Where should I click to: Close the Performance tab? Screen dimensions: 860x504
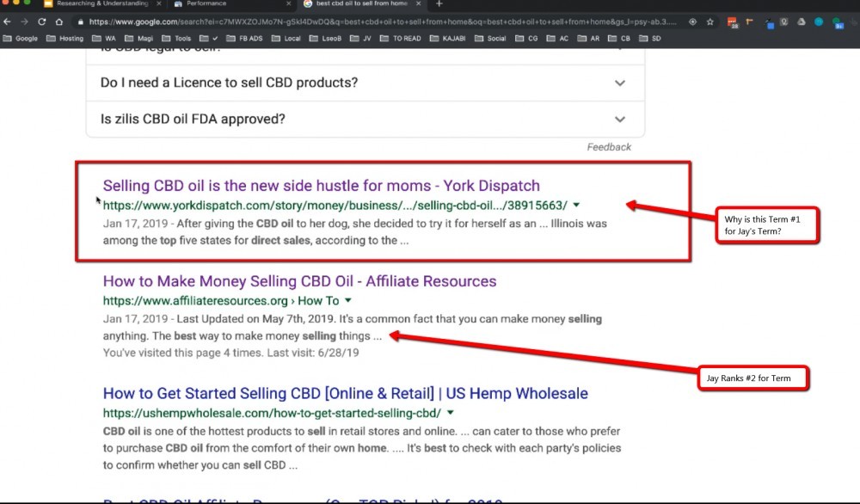288,3
